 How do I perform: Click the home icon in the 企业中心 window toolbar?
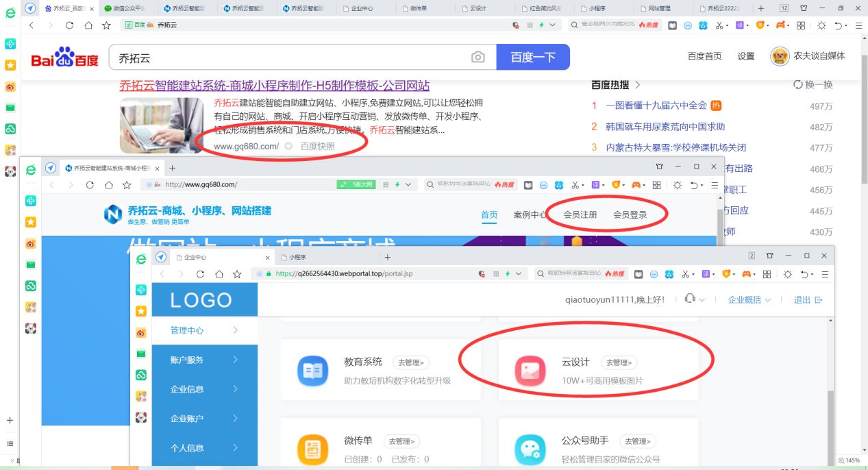coord(219,273)
